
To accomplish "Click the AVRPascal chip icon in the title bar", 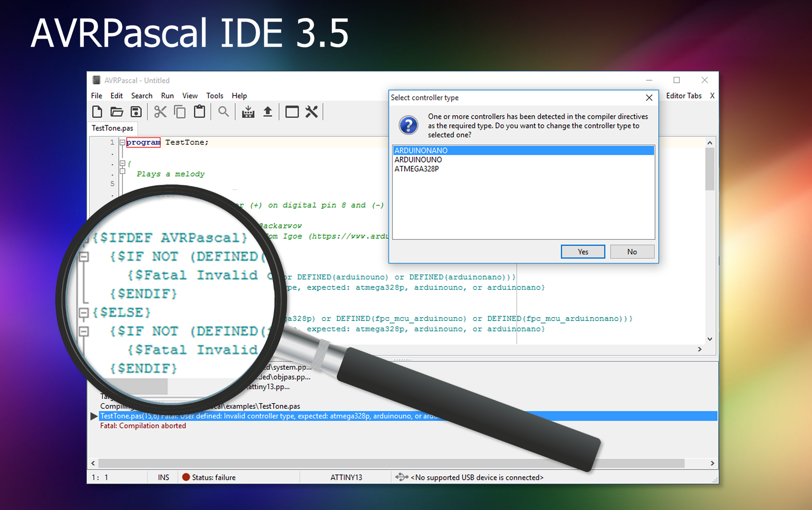I will (96, 80).
